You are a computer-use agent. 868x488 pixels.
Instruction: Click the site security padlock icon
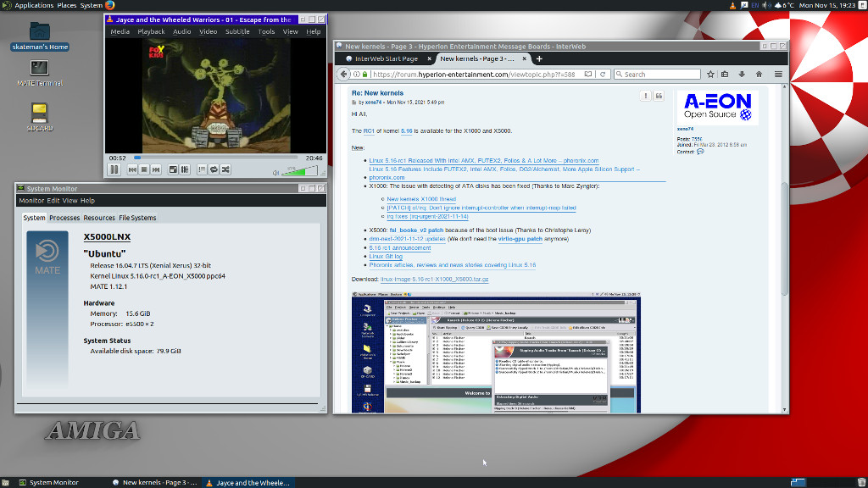pos(364,75)
